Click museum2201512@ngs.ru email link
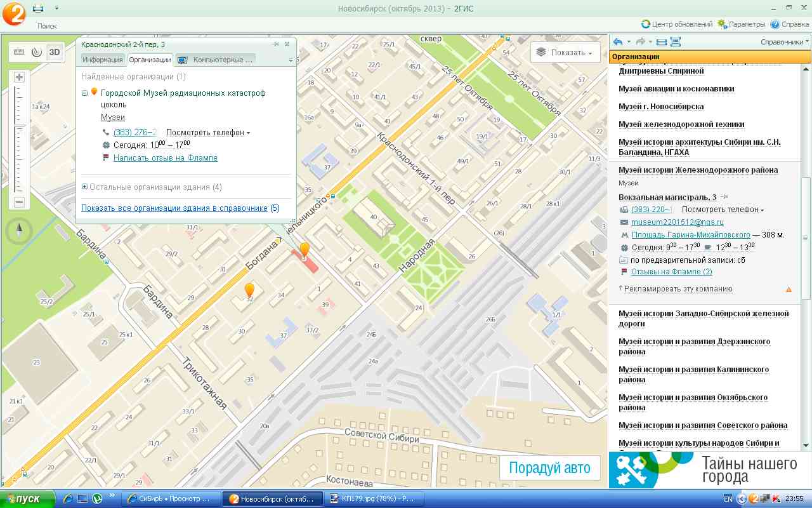The height and width of the screenshot is (508, 812). tap(678, 222)
